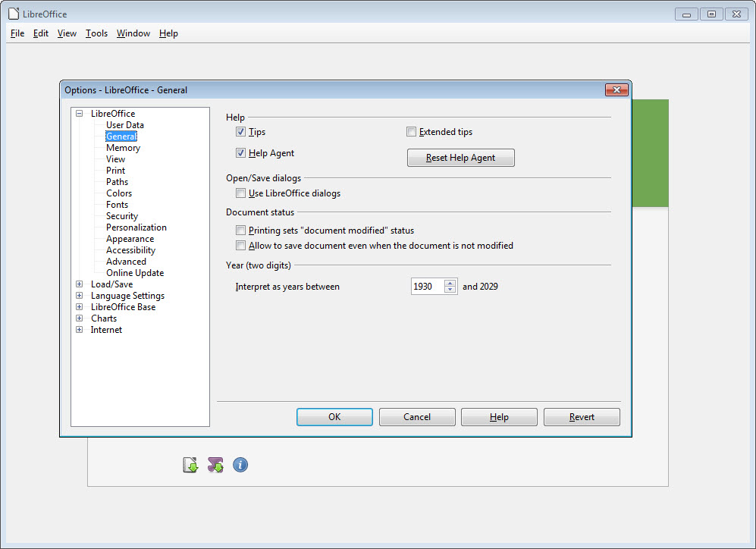
Task: Minimize the LibreOffice main window
Action: coord(686,14)
